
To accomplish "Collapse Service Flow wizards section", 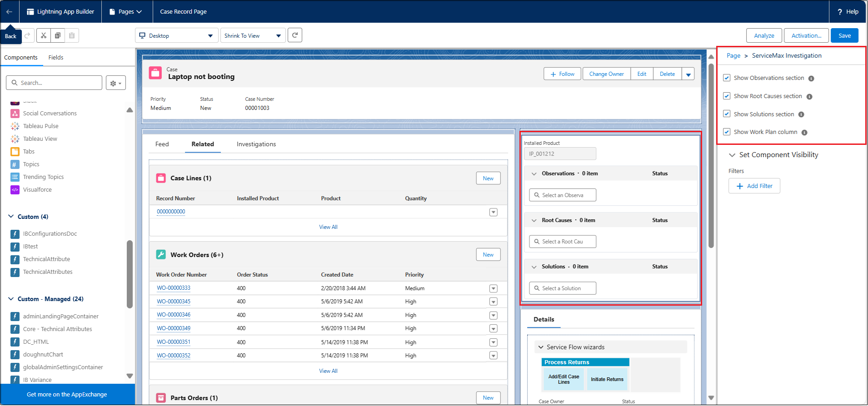I will tap(541, 347).
